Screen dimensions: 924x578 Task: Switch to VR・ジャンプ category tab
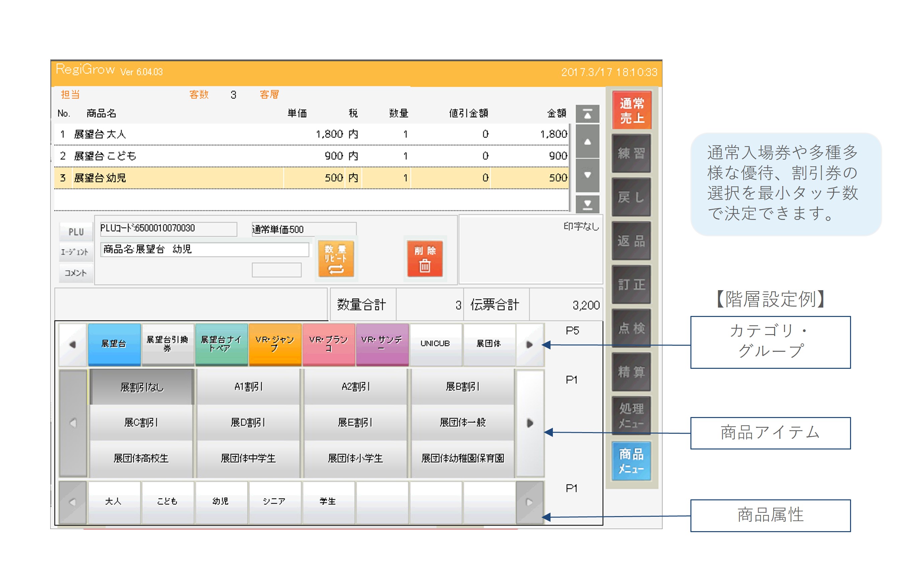click(275, 344)
